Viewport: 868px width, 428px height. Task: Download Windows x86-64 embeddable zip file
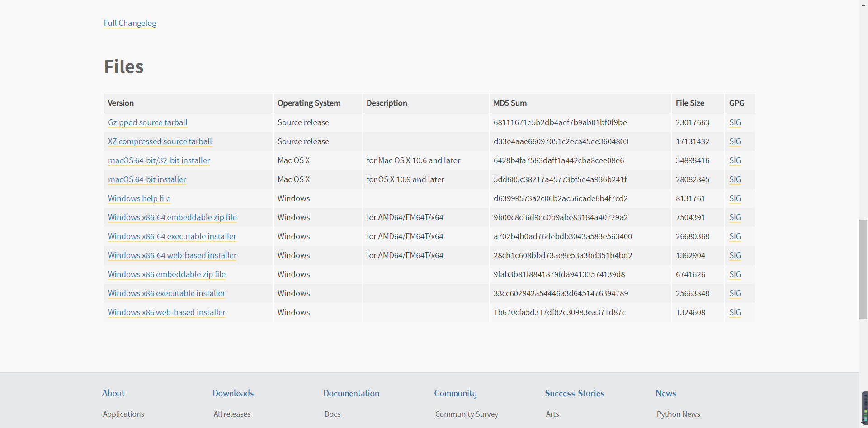click(172, 217)
